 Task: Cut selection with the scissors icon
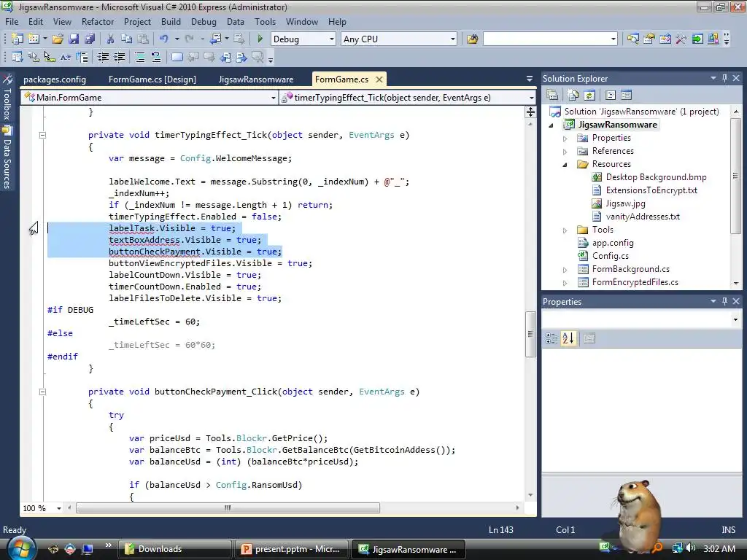[x=110, y=39]
